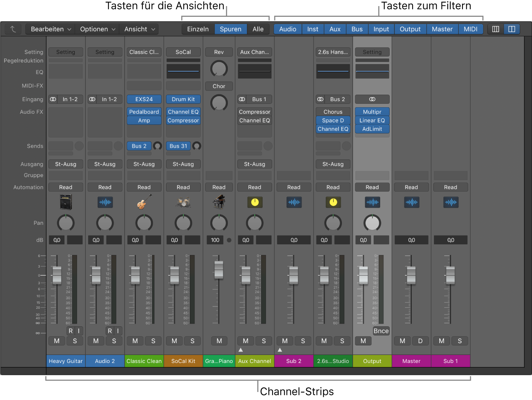Click the Bnce button on Output
This screenshot has width=532, height=400.
pyautogui.click(x=381, y=331)
